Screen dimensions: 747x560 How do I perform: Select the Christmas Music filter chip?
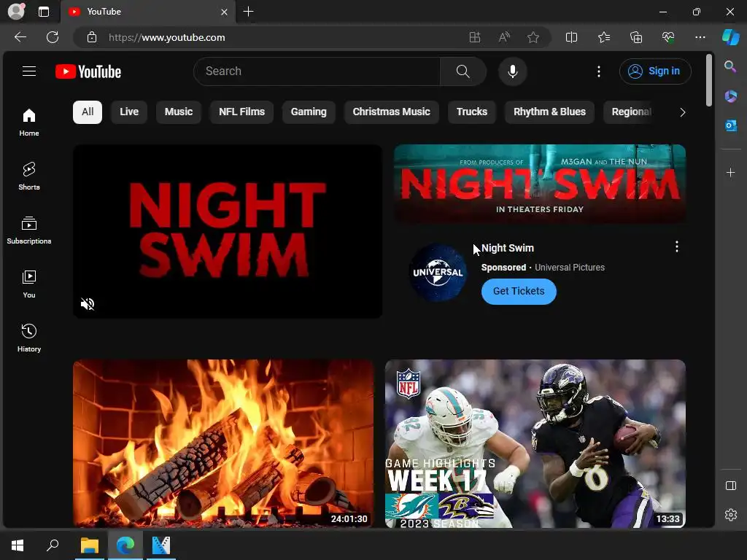pos(391,112)
